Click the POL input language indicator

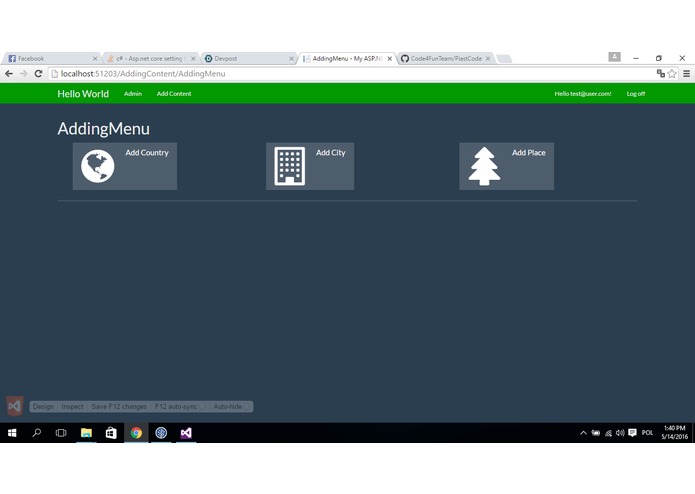(x=648, y=433)
